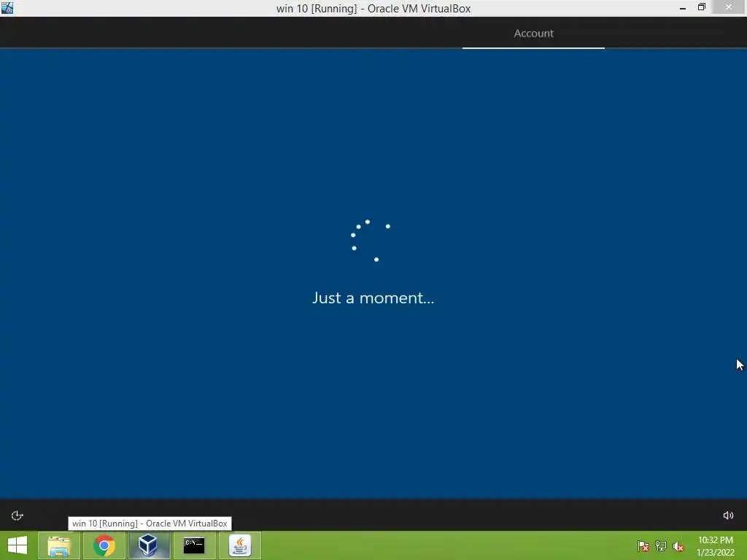
Task: Select the VirtualBox taskbar icon
Action: click(x=149, y=545)
